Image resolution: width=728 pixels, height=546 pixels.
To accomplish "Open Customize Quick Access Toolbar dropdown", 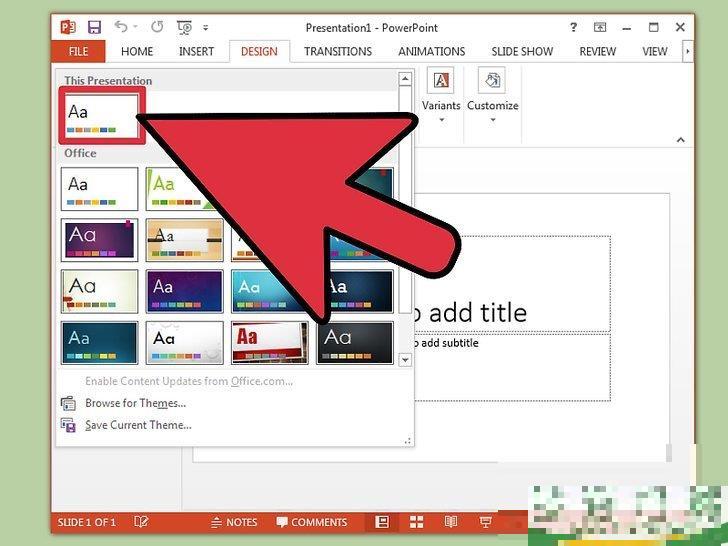I will tap(205, 28).
